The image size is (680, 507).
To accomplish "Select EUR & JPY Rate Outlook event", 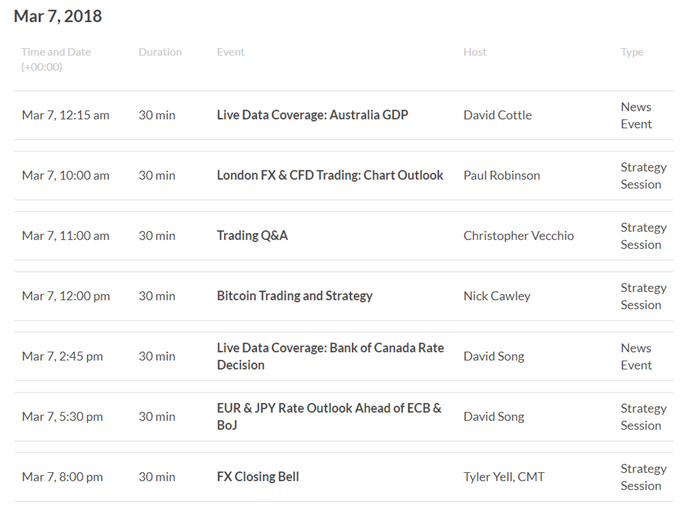I will [x=329, y=416].
